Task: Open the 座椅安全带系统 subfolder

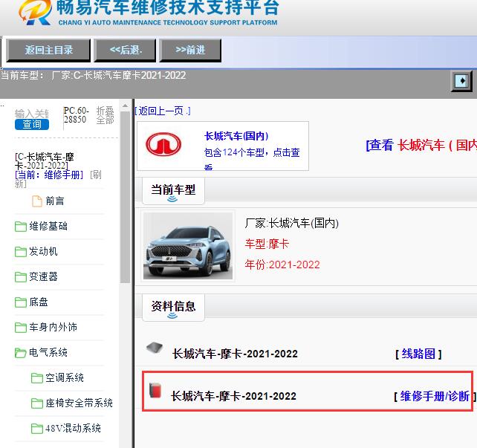Action: tap(79, 403)
